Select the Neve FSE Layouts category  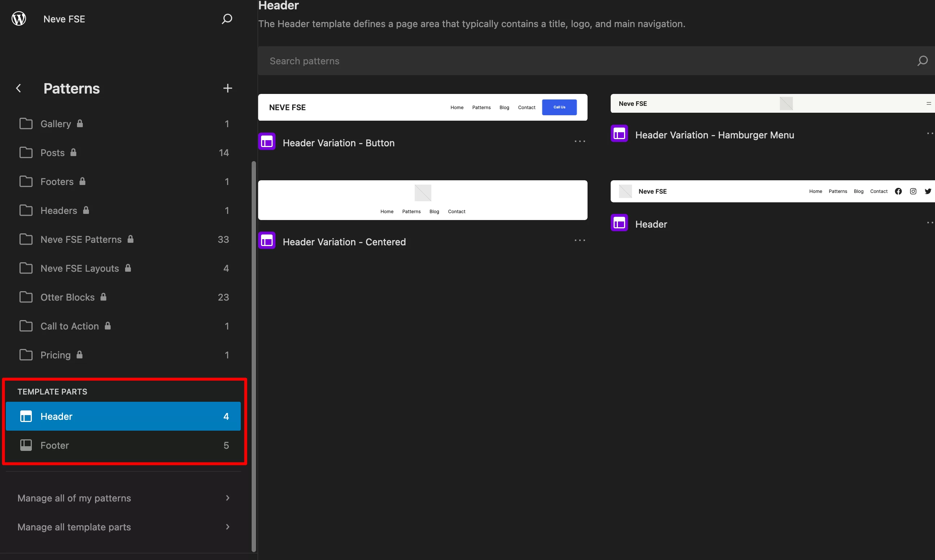point(123,268)
